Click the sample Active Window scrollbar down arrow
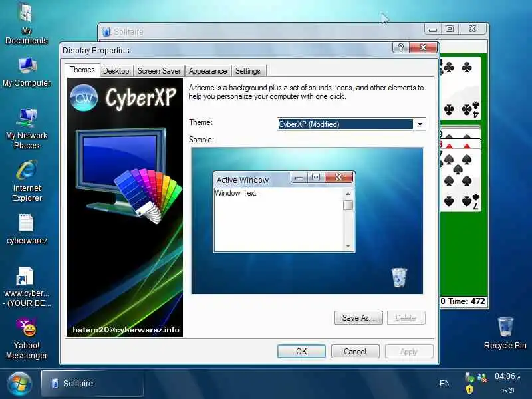532x399 pixels. pos(348,246)
